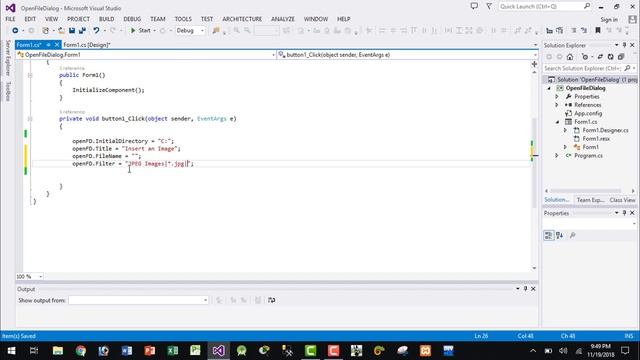This screenshot has height=360, width=640.
Task: Click the New Project toolbar icon
Action: pyautogui.click(x=45, y=31)
